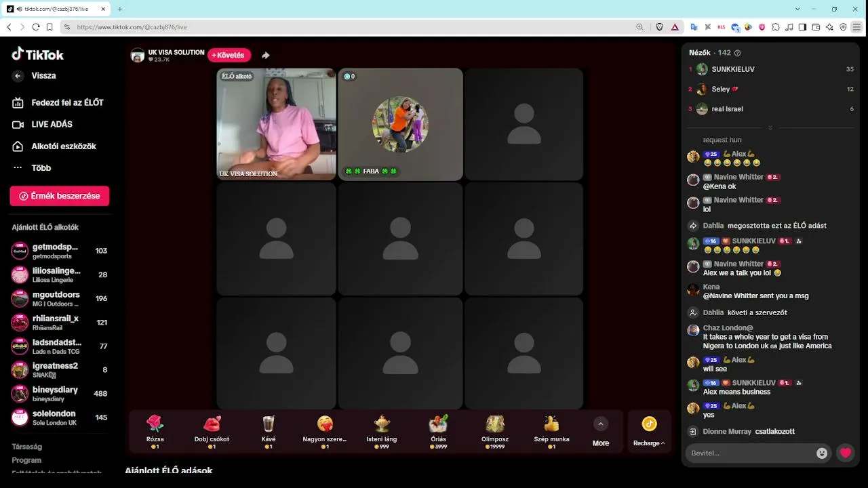Open Alkotói eszközök
The image size is (868, 488).
(54, 146)
